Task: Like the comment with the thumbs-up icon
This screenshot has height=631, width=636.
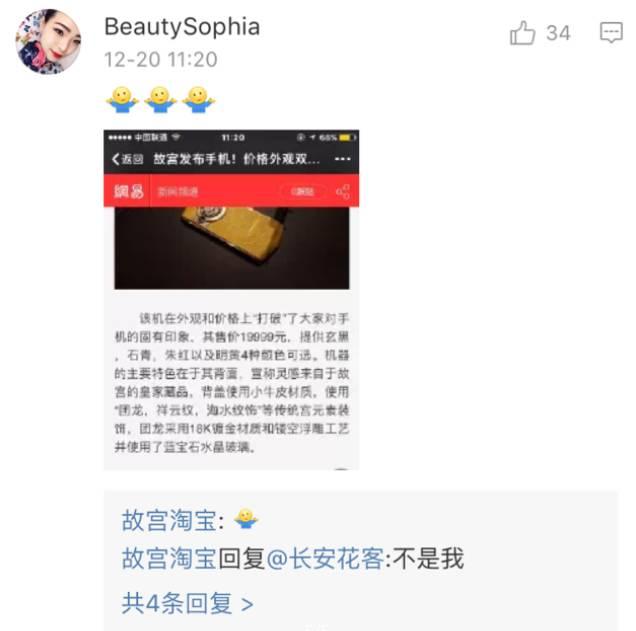Action: pos(522,33)
